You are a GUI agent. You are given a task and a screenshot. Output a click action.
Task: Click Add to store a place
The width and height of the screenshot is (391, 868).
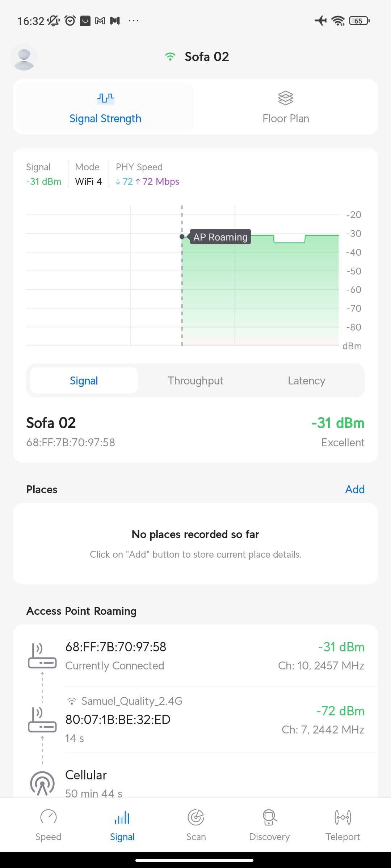pos(354,489)
